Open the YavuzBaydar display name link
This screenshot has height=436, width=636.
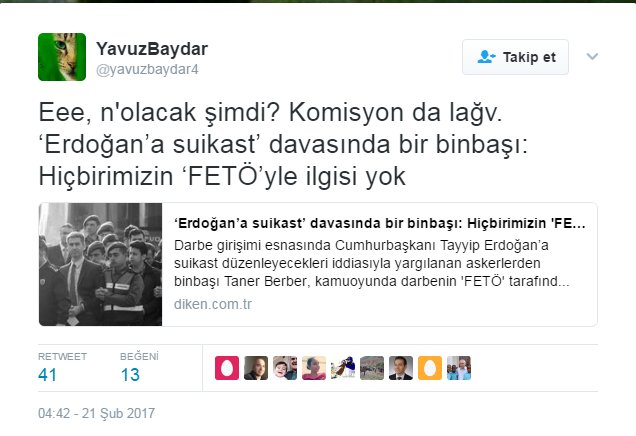point(152,49)
